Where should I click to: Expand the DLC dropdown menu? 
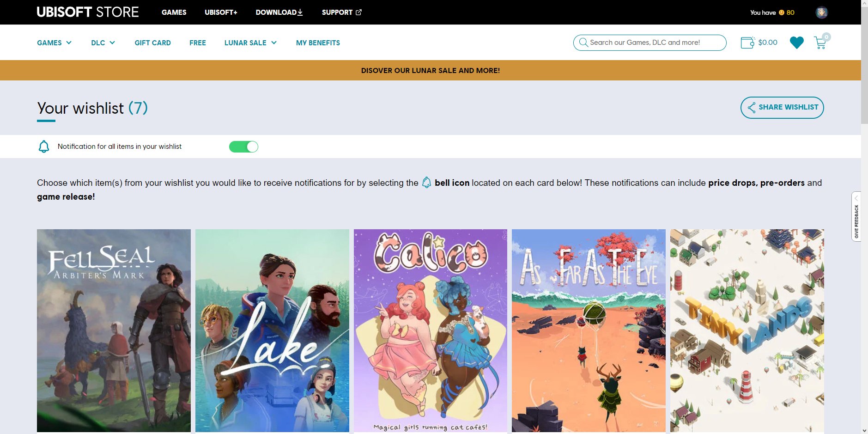click(x=103, y=43)
